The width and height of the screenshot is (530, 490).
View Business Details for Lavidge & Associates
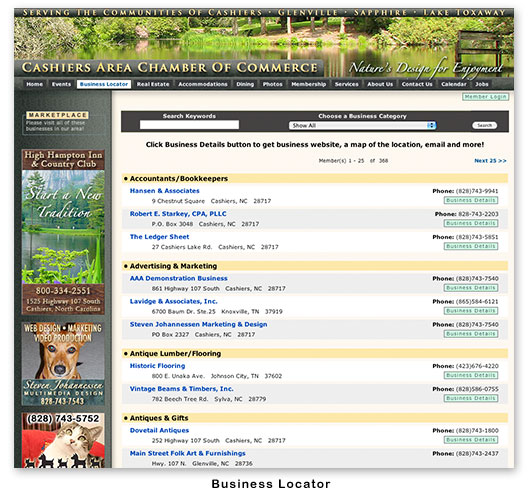click(471, 311)
